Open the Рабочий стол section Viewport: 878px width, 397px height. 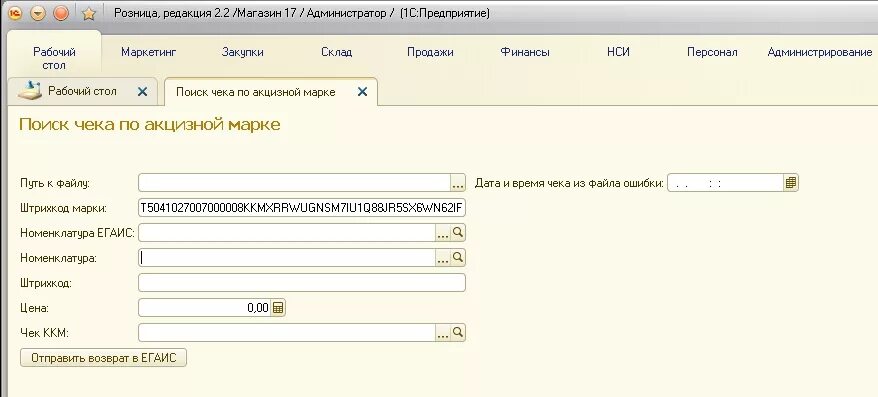click(54, 58)
